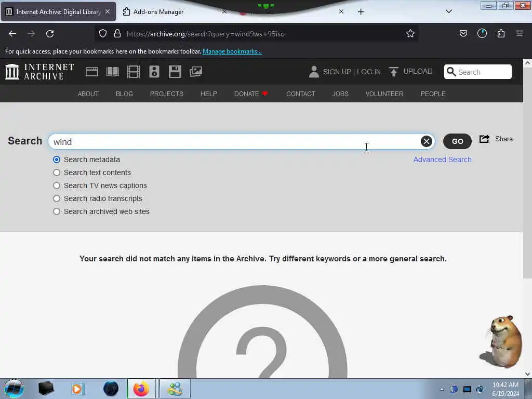This screenshot has width=532, height=399.
Task: Open the VOLUNTEER menu item
Action: pos(384,94)
